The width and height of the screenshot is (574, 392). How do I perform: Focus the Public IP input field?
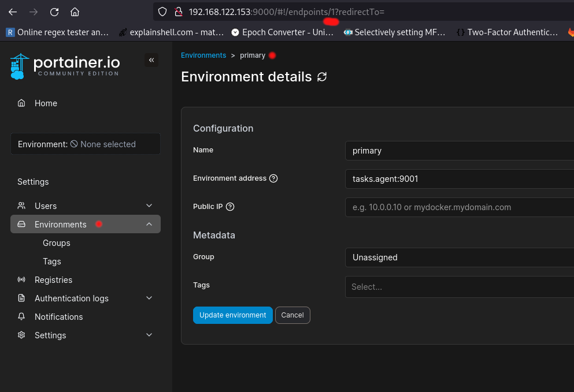pyautogui.click(x=460, y=207)
